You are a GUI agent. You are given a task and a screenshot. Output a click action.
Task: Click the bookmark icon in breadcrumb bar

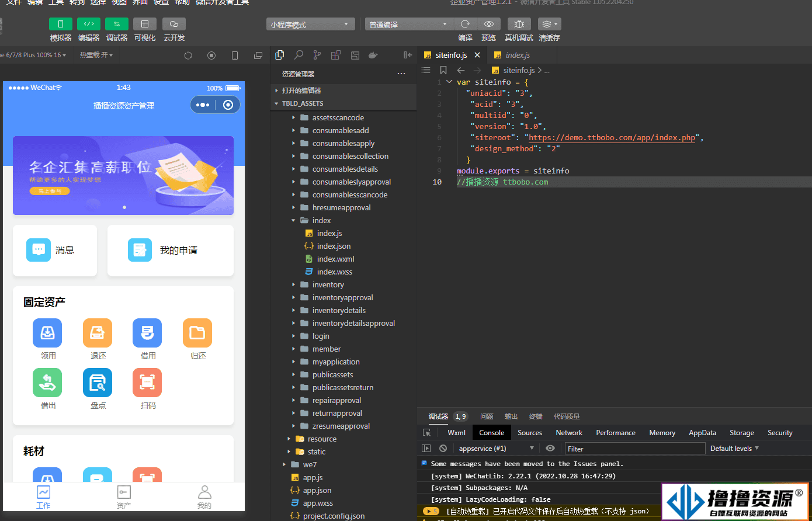[443, 70]
